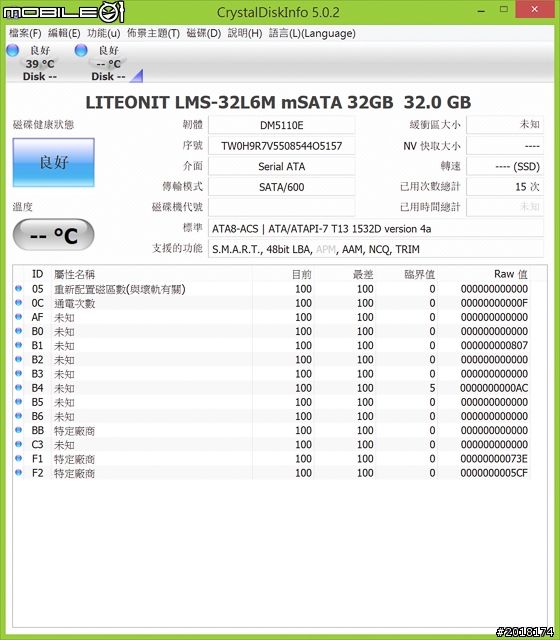This screenshot has width=560, height=640.
Task: Click the ID column header
Action: tap(38, 274)
